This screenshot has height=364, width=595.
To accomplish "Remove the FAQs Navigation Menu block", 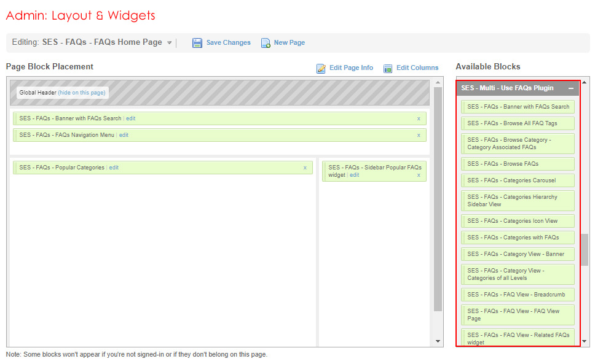I will pyautogui.click(x=419, y=135).
